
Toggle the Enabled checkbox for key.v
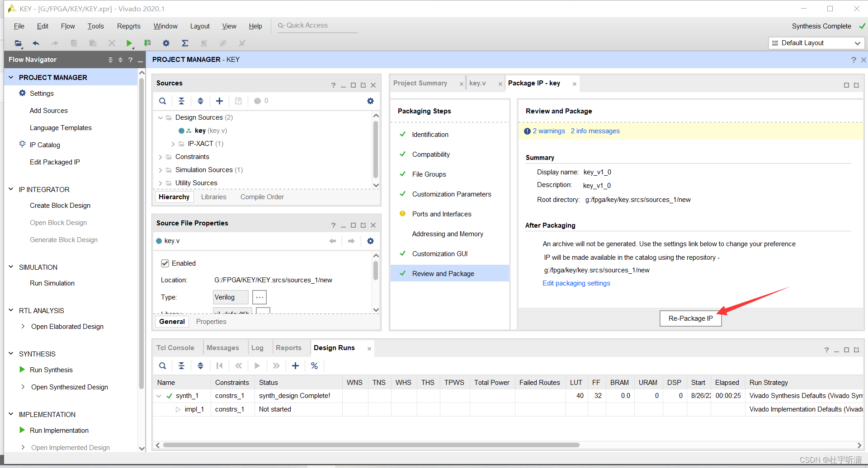165,263
